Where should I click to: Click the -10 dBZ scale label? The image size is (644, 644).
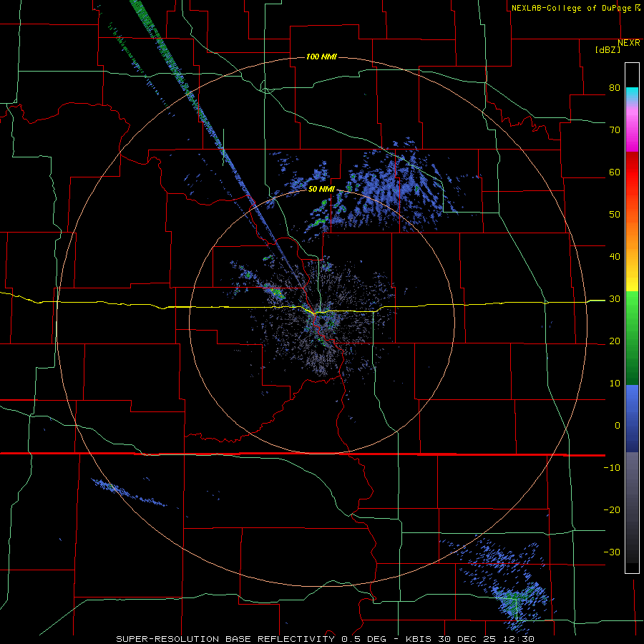point(612,468)
